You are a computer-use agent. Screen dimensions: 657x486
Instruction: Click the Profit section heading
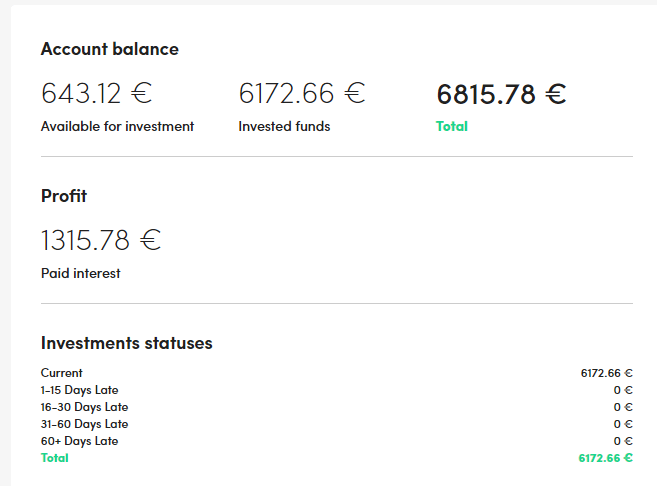click(x=64, y=196)
